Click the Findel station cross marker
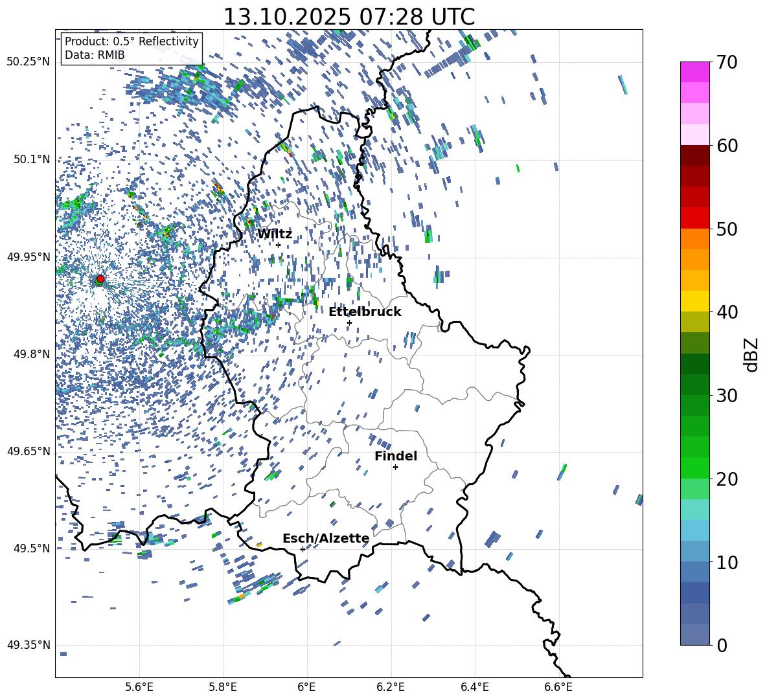Viewport: 767px width, 700px height. tap(395, 467)
